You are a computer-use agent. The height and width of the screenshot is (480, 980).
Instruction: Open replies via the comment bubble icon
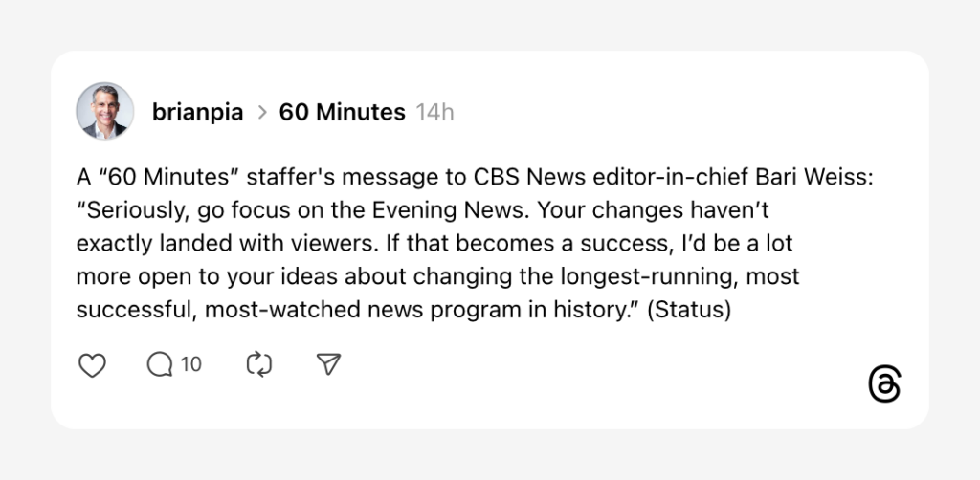coord(160,364)
